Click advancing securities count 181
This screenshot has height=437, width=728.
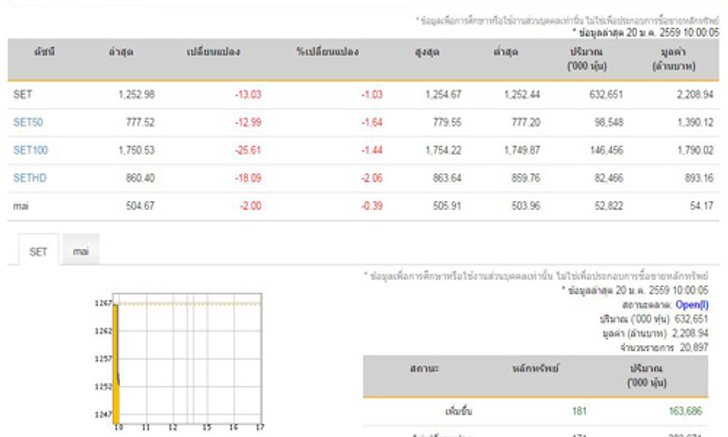point(579,411)
